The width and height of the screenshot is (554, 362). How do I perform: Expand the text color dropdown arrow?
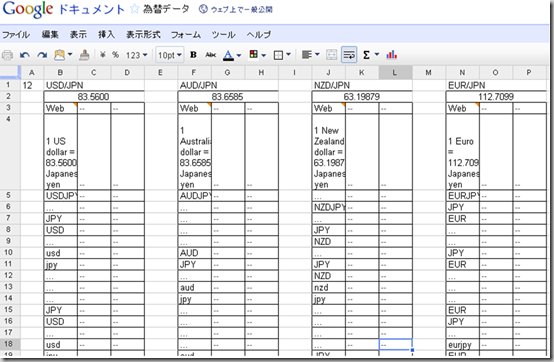coord(239,55)
